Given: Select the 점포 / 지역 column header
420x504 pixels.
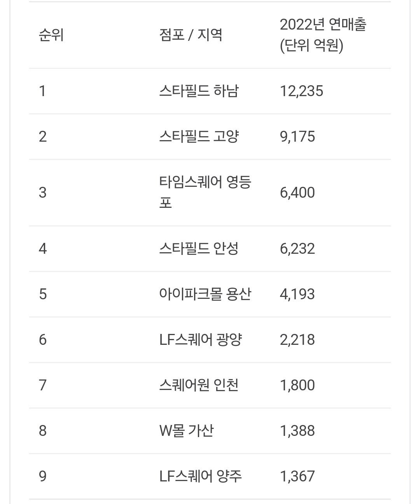Looking at the screenshot, I should [x=191, y=35].
